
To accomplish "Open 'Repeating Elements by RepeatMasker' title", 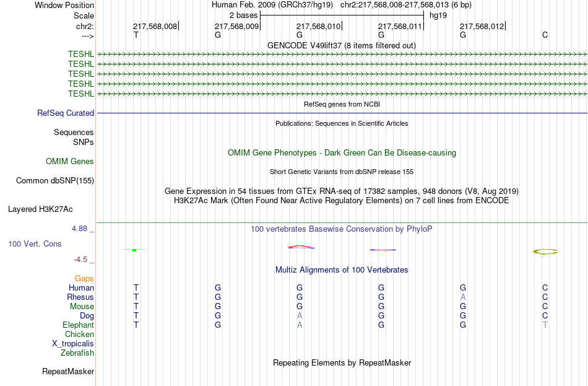I will 342,363.
